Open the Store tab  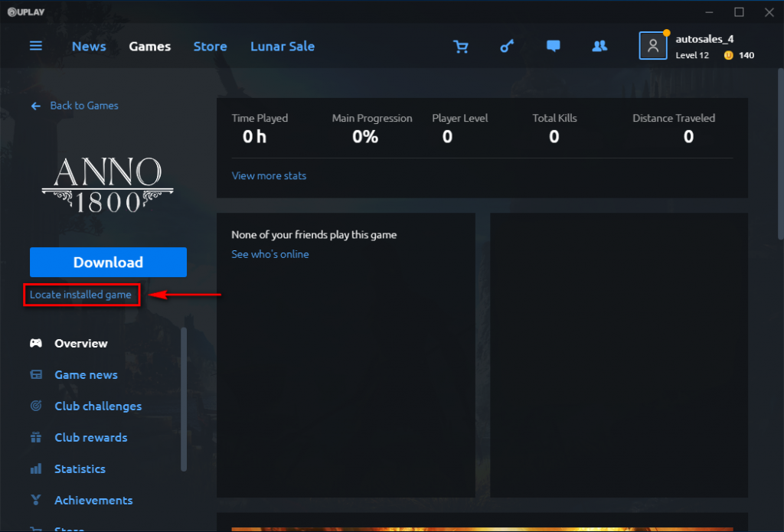coord(210,47)
